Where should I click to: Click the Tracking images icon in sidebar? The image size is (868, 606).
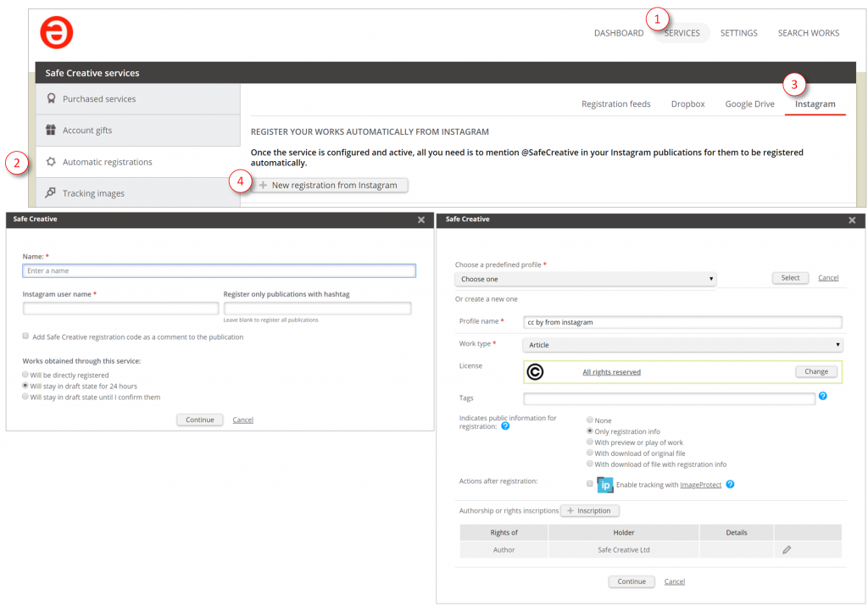click(51, 193)
